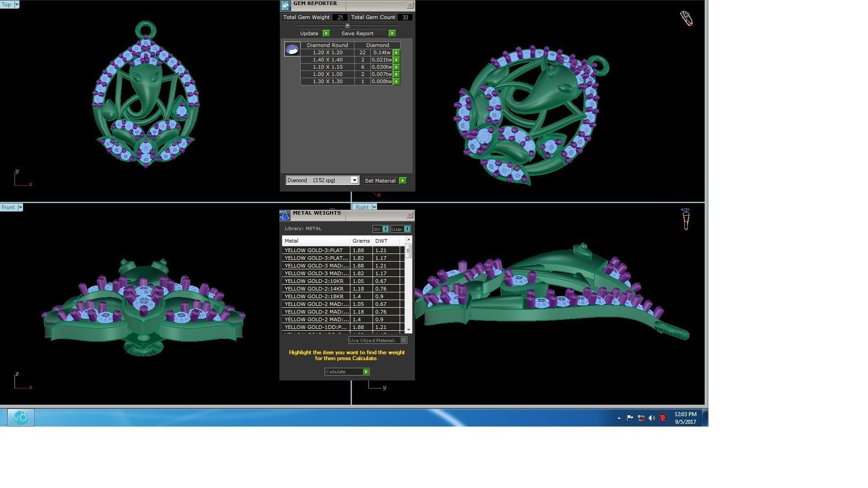
Task: Click the green arrow on the 0.008tw row
Action: click(396, 82)
